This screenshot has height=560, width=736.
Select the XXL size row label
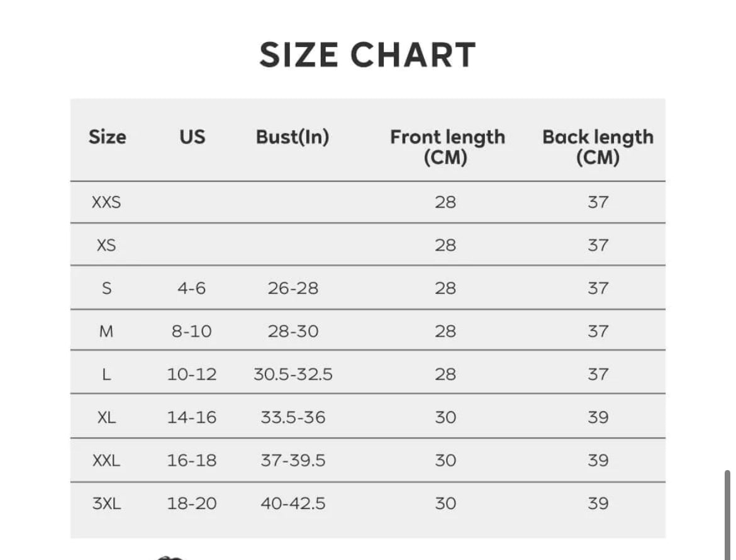click(106, 461)
